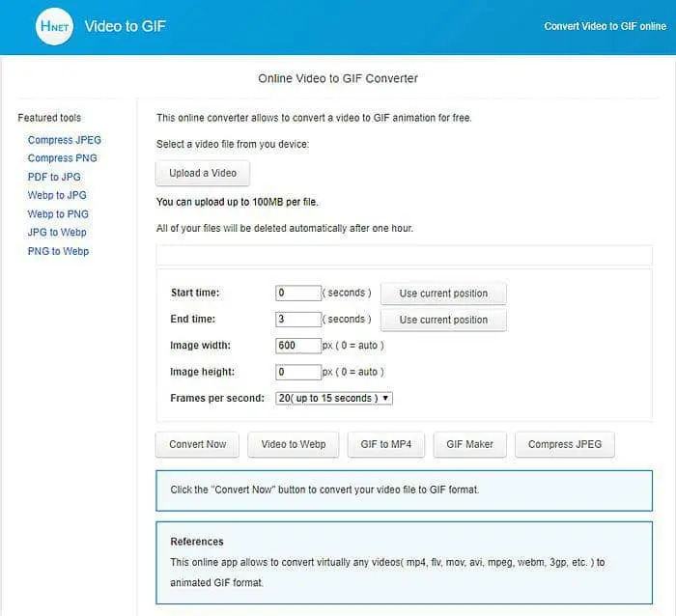Use current position for Start time
The image size is (676, 616).
[443, 294]
